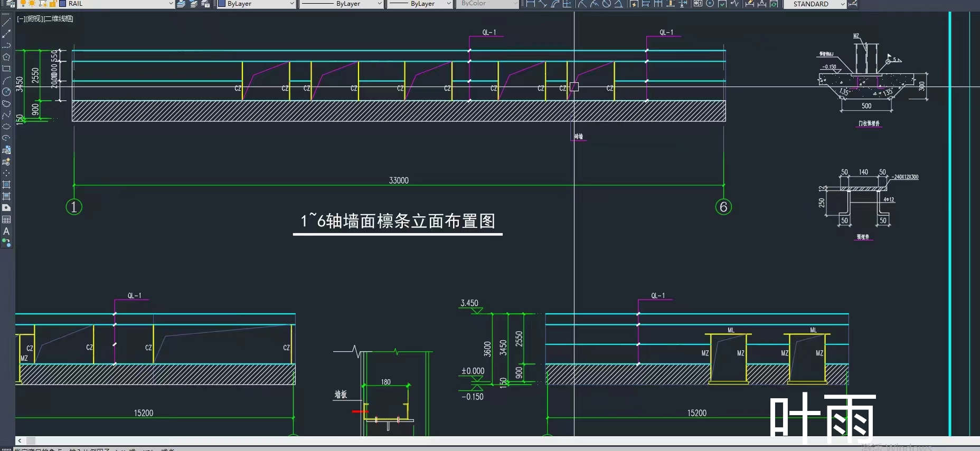This screenshot has width=980, height=451.
Task: Click Make Object's Layer Current icon
Action: [182, 4]
